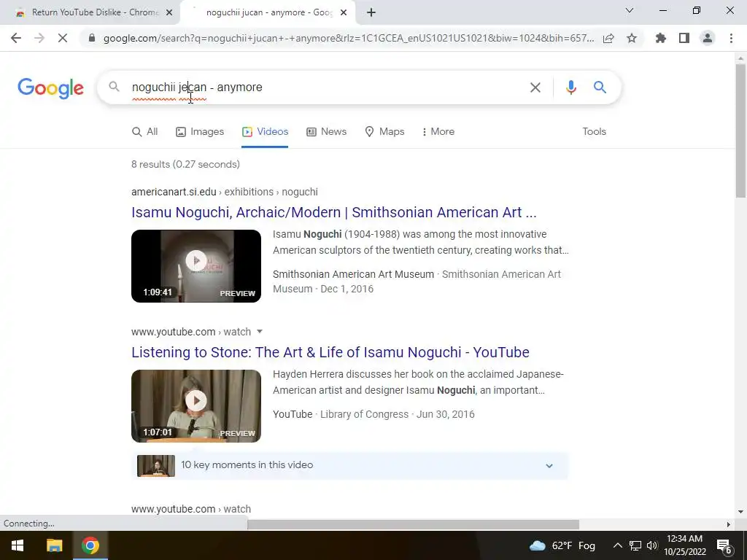Click americanart.si.edu breadcrumb link
Screen dimensions: 747x560
click(x=225, y=192)
